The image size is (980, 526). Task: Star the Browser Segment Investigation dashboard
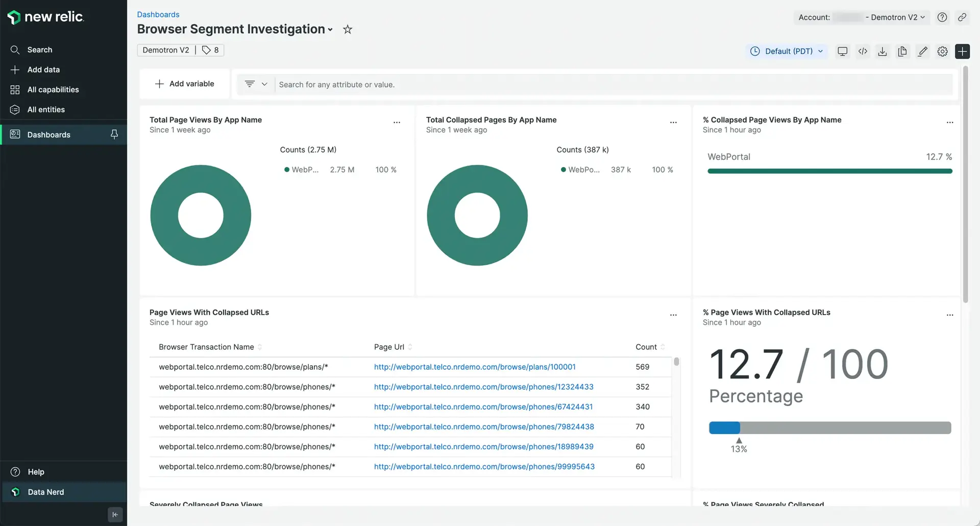tap(347, 29)
